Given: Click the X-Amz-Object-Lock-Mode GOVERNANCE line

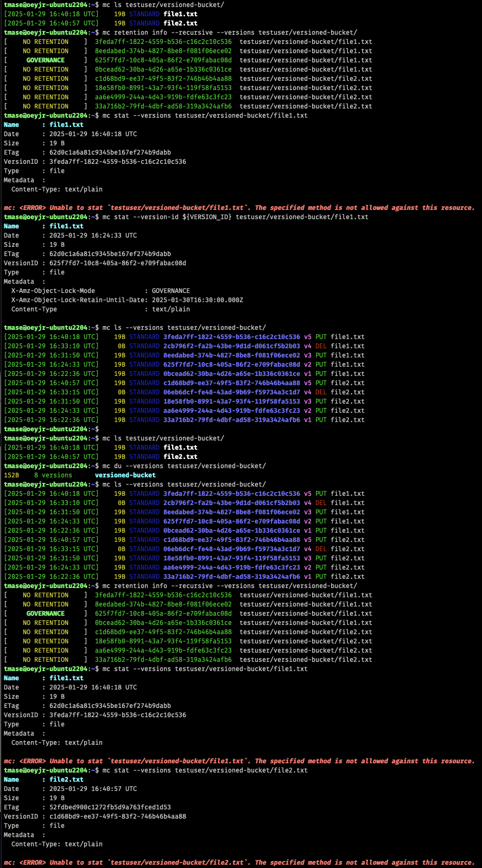Looking at the screenshot, I should [100, 291].
